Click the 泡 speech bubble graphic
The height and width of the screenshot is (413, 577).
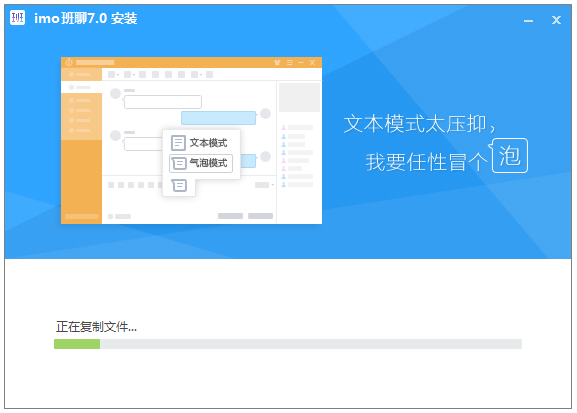point(509,155)
